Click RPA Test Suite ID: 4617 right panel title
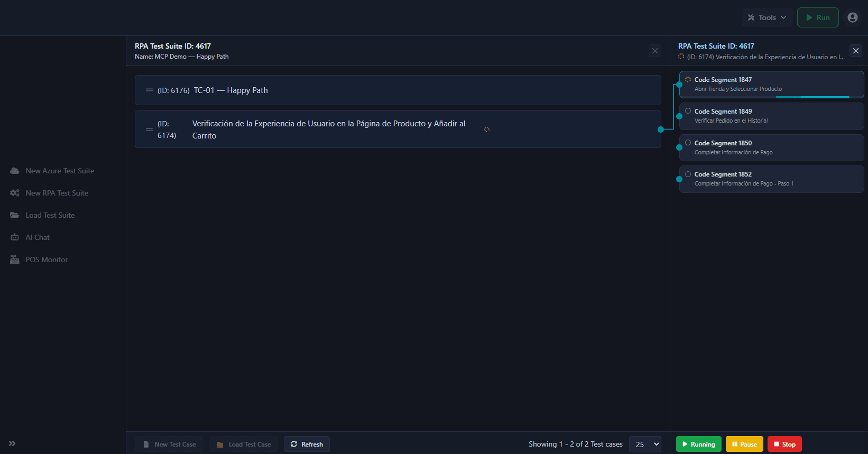 (x=716, y=46)
